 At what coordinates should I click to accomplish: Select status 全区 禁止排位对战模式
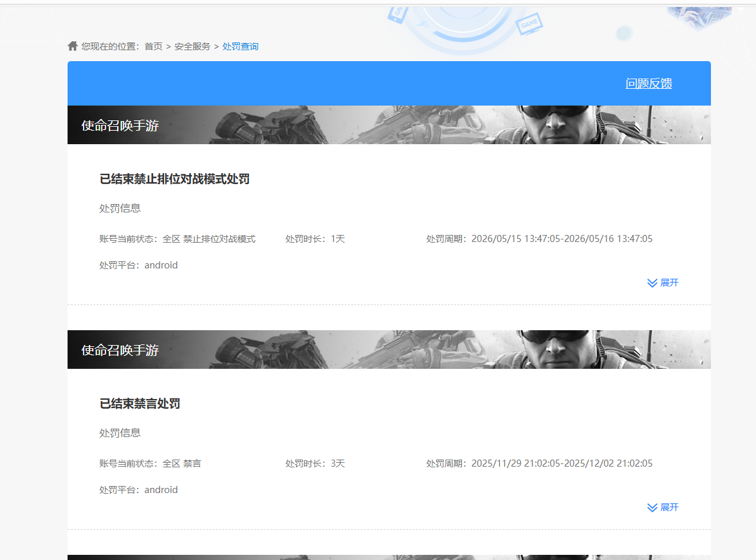pyautogui.click(x=209, y=239)
